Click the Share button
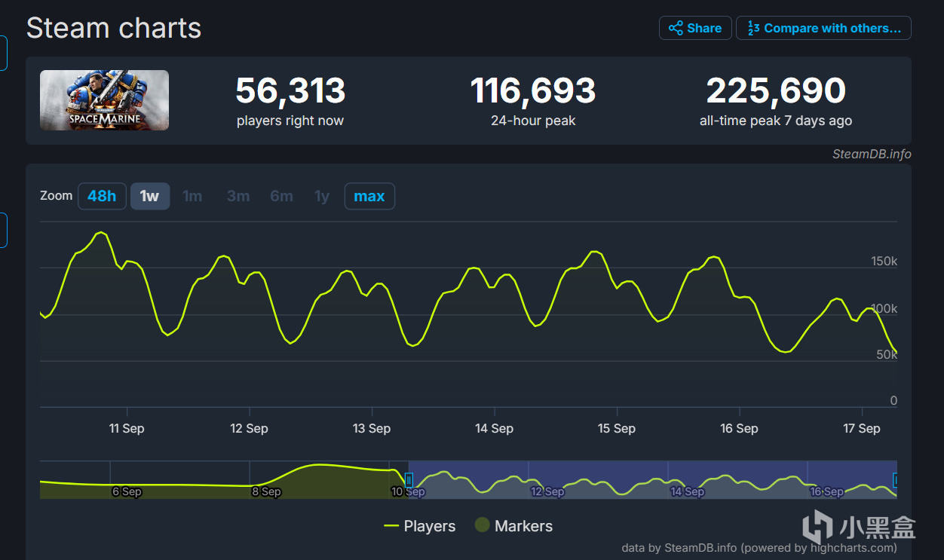Viewport: 944px width, 560px height. [x=695, y=28]
